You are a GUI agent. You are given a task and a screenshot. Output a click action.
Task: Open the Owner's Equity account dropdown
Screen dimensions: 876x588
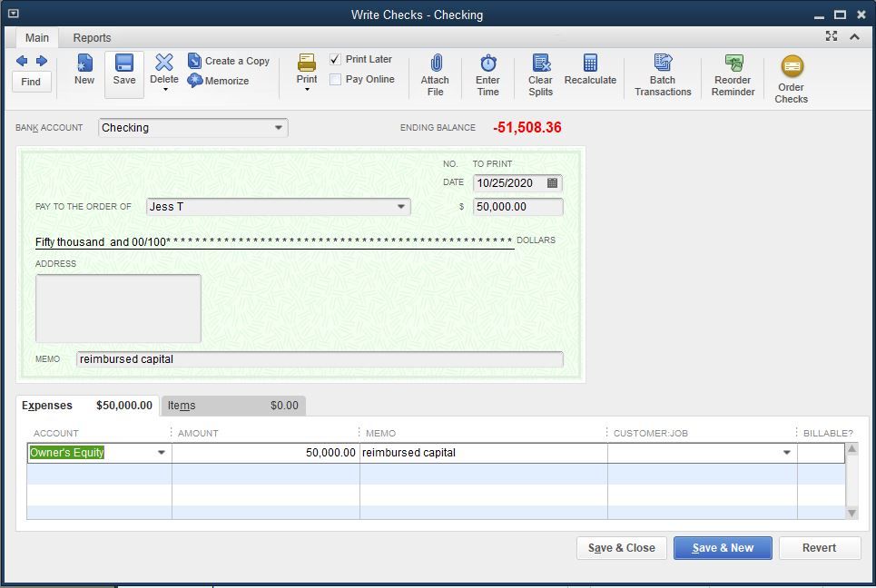point(162,453)
